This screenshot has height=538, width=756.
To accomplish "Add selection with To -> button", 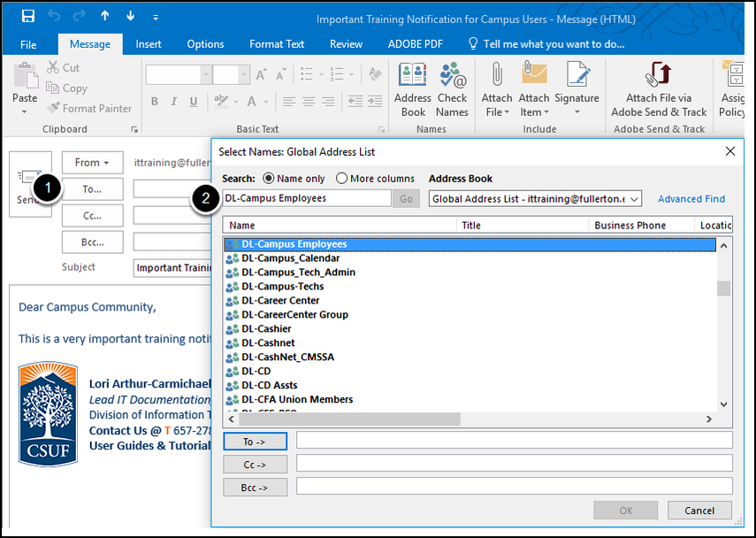I will [255, 442].
